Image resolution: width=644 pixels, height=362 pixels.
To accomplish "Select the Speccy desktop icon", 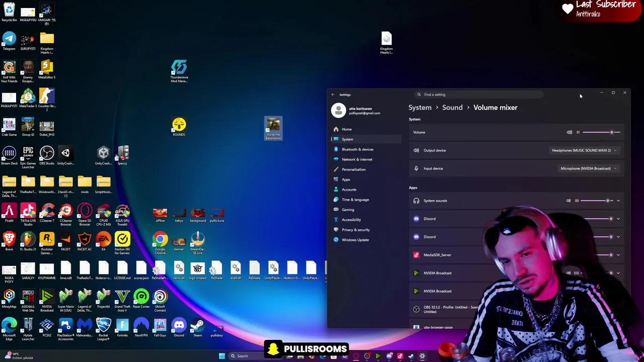I will click(122, 156).
